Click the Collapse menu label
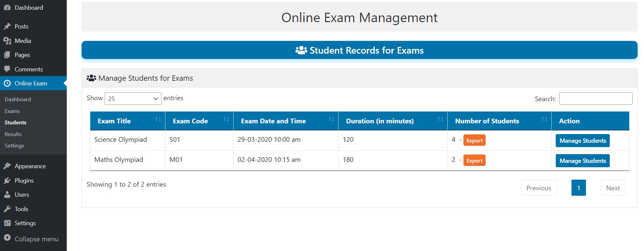Image resolution: width=644 pixels, height=251 pixels. point(37,239)
